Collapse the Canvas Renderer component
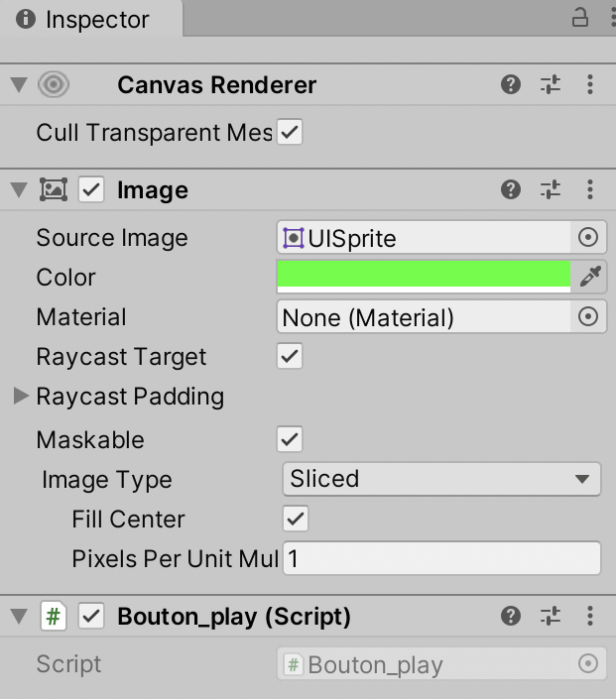The image size is (616, 699). point(18,85)
